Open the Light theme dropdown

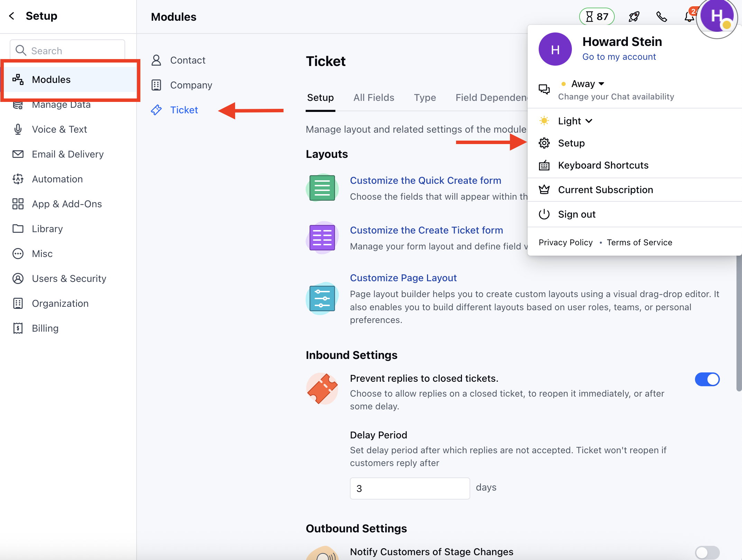(x=575, y=121)
